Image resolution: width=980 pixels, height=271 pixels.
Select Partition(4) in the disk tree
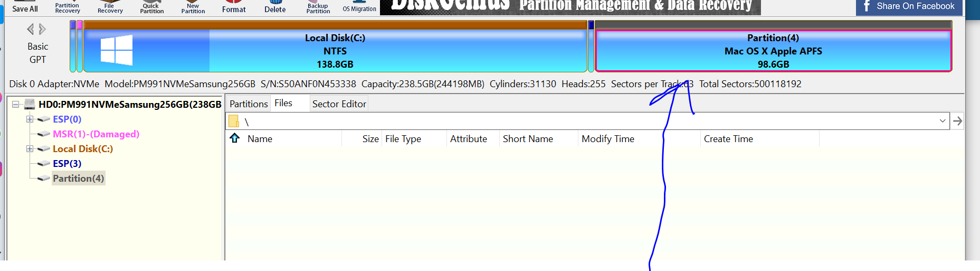pos(79,178)
